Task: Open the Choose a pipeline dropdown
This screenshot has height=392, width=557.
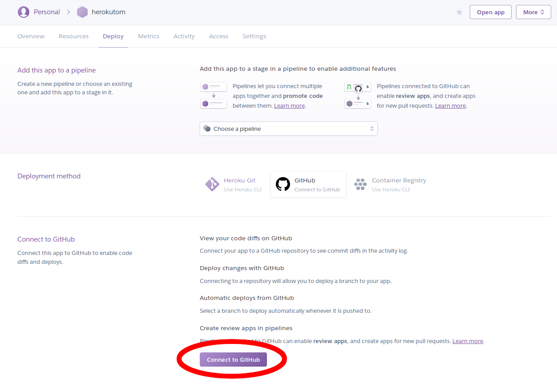Action: tap(289, 129)
